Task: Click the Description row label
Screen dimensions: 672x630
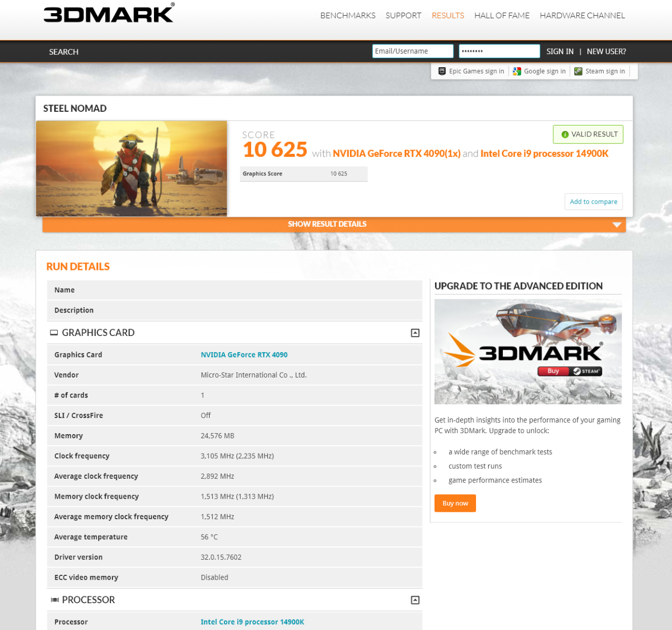Action: pyautogui.click(x=74, y=310)
